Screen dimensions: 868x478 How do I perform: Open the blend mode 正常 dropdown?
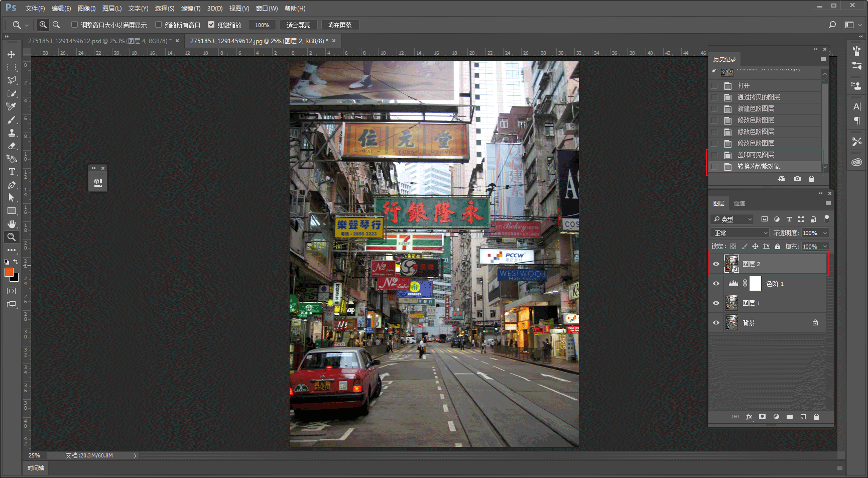click(740, 233)
